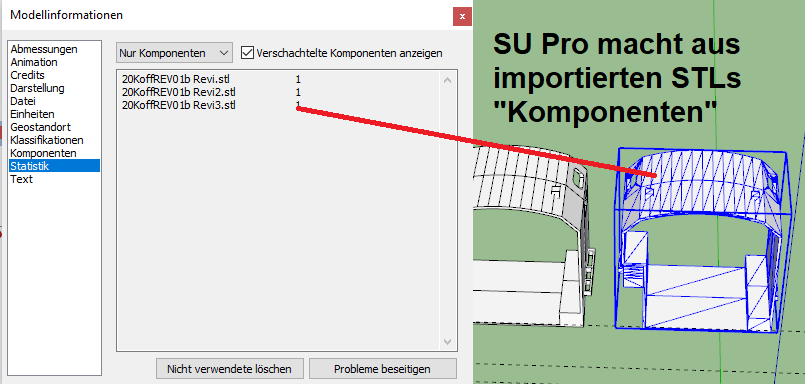
Task: Open the Einheiten settings
Action: coord(32,114)
